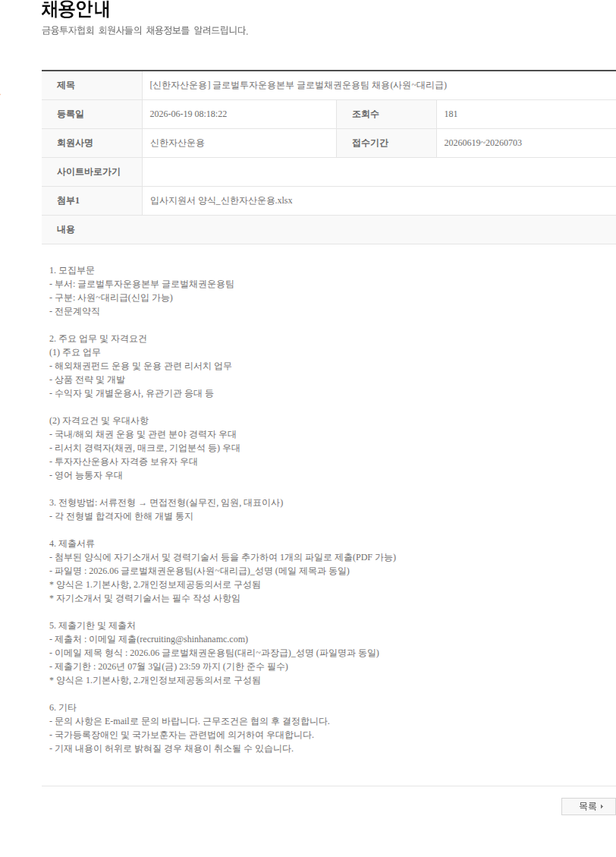
Task: Click the application period 20260619~20260703
Action: pyautogui.click(x=482, y=143)
